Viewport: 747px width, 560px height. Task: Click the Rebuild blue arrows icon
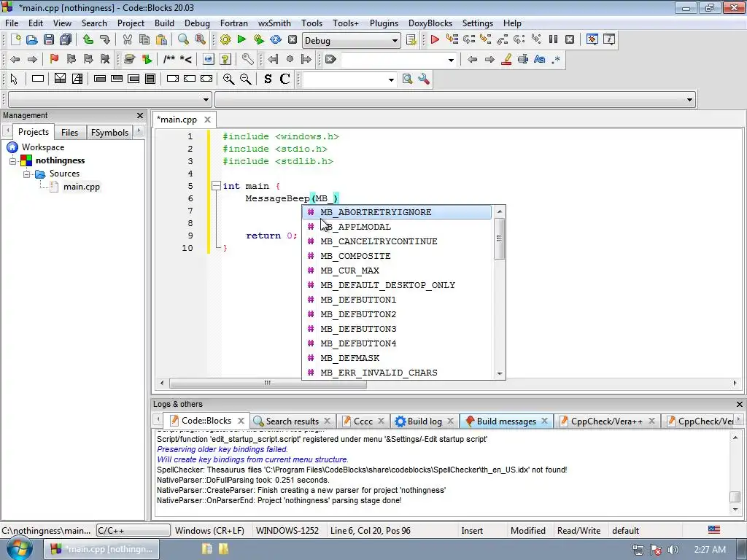pyautogui.click(x=275, y=39)
